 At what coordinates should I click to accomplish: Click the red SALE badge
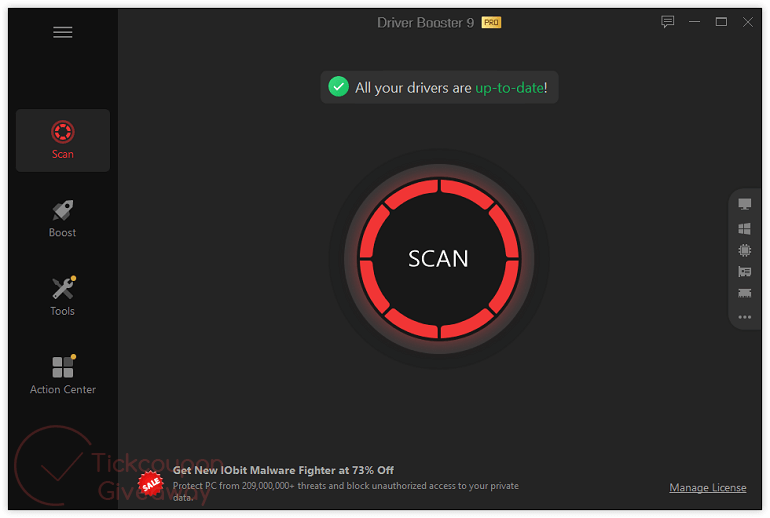(x=151, y=483)
